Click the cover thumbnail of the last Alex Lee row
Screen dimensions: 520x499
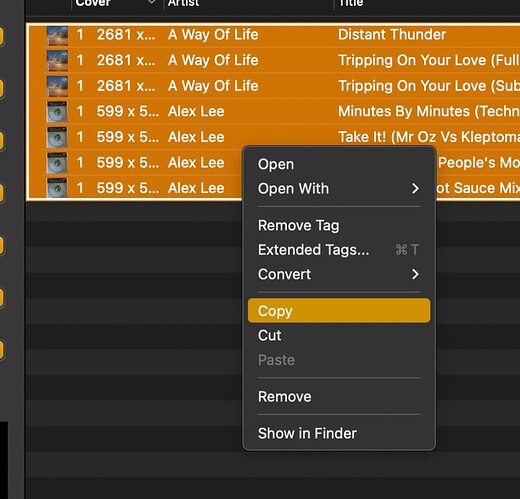[57, 188]
